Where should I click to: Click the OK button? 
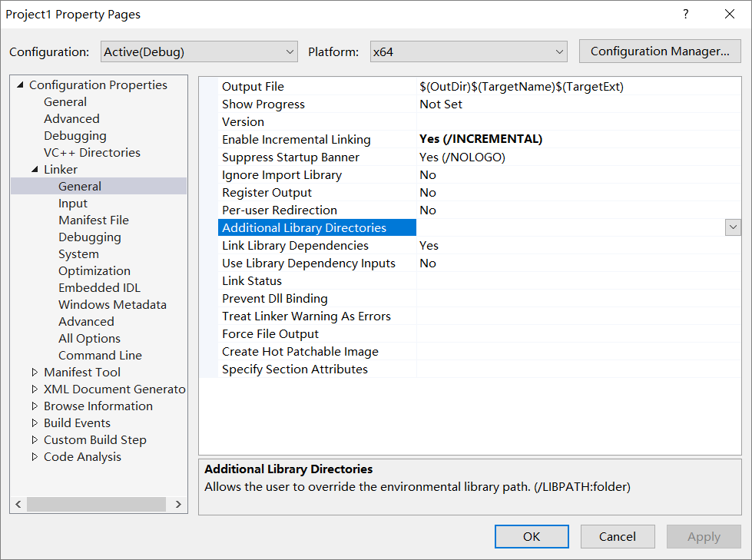coord(532,536)
